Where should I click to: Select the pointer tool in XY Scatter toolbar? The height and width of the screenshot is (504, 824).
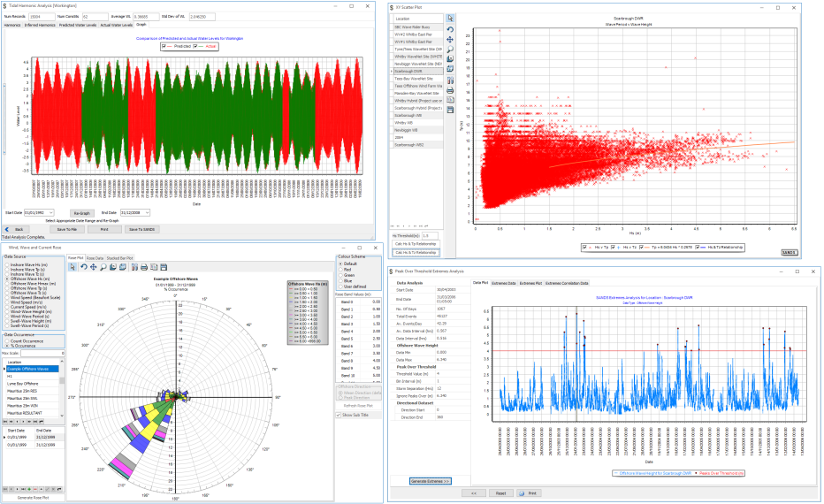click(450, 18)
